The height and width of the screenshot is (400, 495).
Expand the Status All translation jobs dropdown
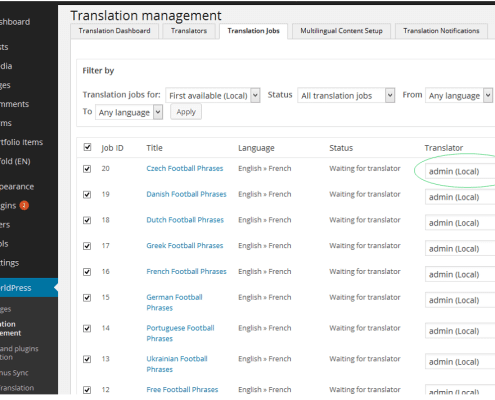pos(346,96)
